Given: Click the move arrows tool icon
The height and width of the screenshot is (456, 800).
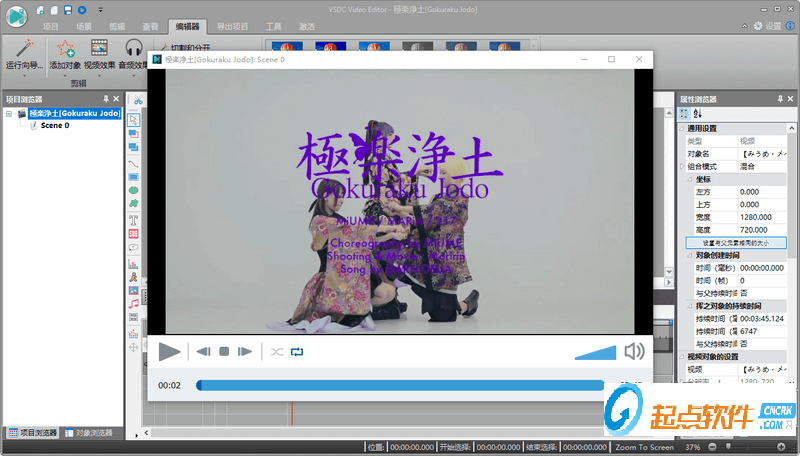Looking at the screenshot, I should pyautogui.click(x=133, y=347).
